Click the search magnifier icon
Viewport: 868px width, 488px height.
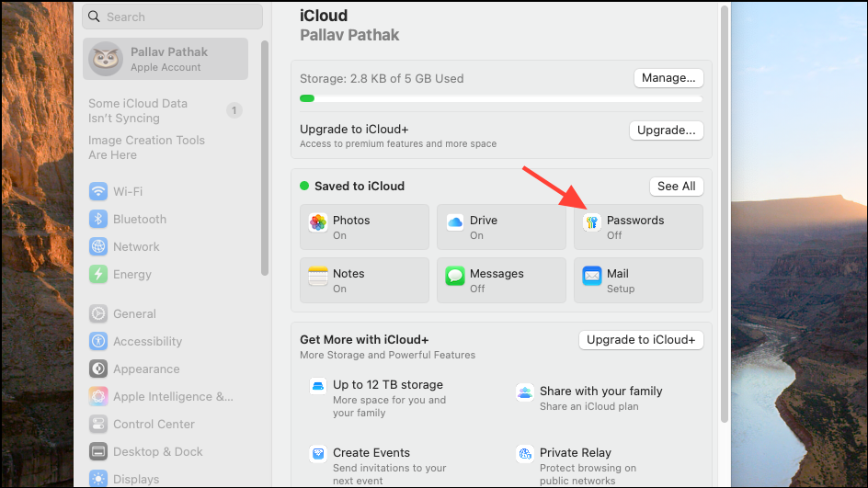pos(94,17)
